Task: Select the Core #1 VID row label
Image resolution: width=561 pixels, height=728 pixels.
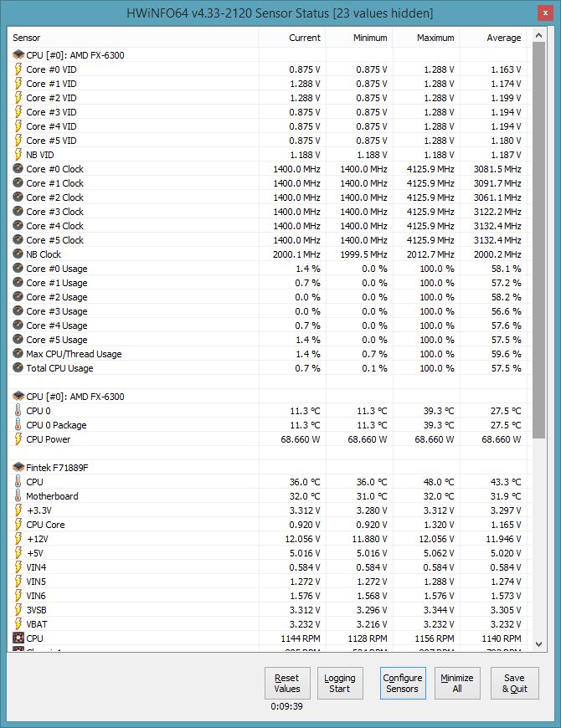Action: (x=51, y=84)
